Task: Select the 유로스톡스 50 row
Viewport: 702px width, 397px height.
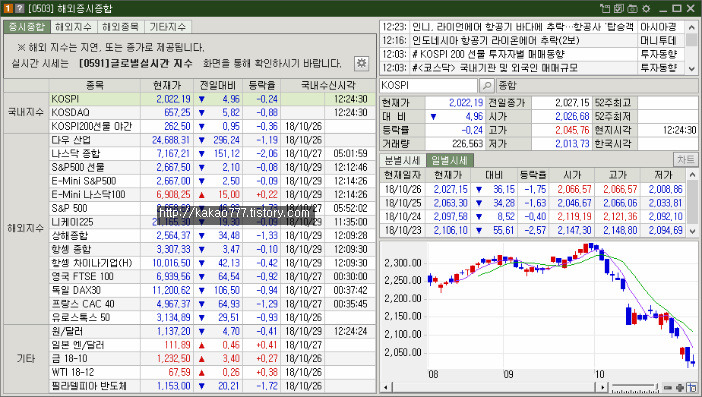Action: pos(212,317)
